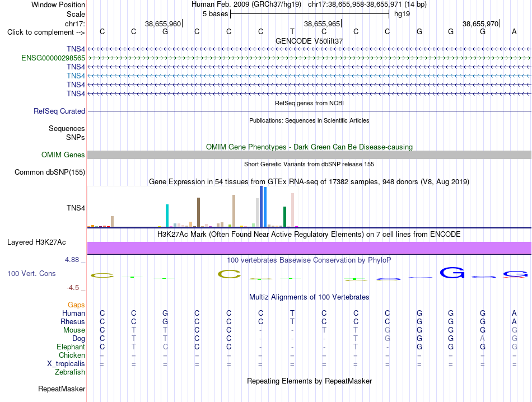Image resolution: width=532 pixels, height=402 pixels.
Task: Click the cyan bar in TNS4 expression chart
Action: (167, 216)
